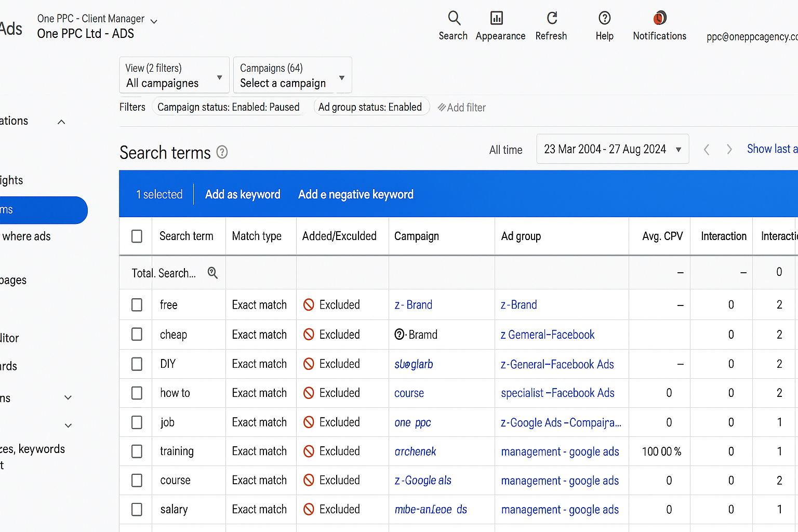Click the 100 00 % value in training row

661,451
